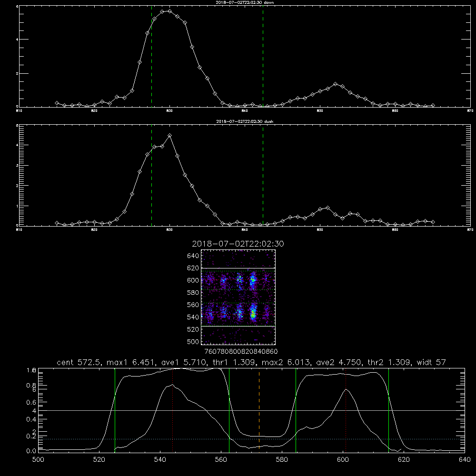Click the solid green line near 563 in bottom plot
Viewport: 476px width, 476px height.
(229, 410)
